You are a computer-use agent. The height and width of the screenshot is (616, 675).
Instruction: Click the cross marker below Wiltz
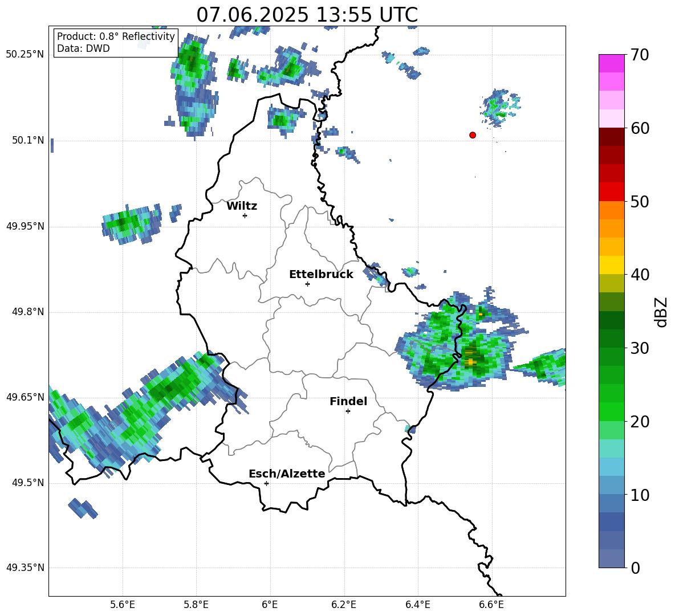tap(245, 216)
